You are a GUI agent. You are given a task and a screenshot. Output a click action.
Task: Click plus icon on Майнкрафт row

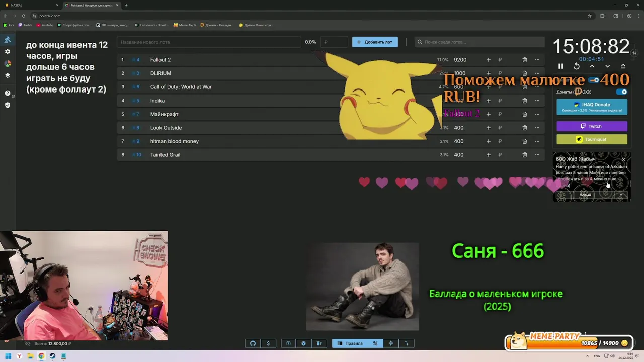pyautogui.click(x=488, y=114)
